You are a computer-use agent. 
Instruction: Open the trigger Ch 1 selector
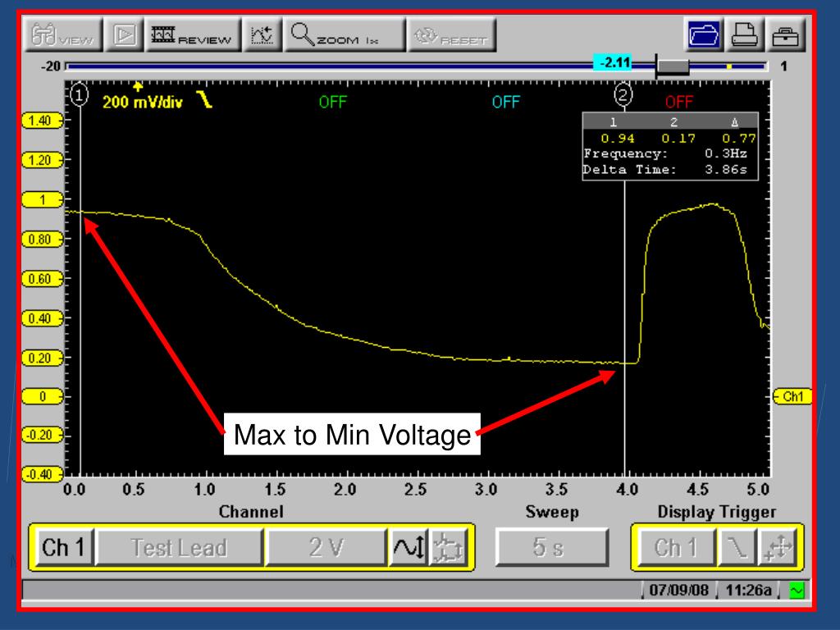[x=675, y=547]
